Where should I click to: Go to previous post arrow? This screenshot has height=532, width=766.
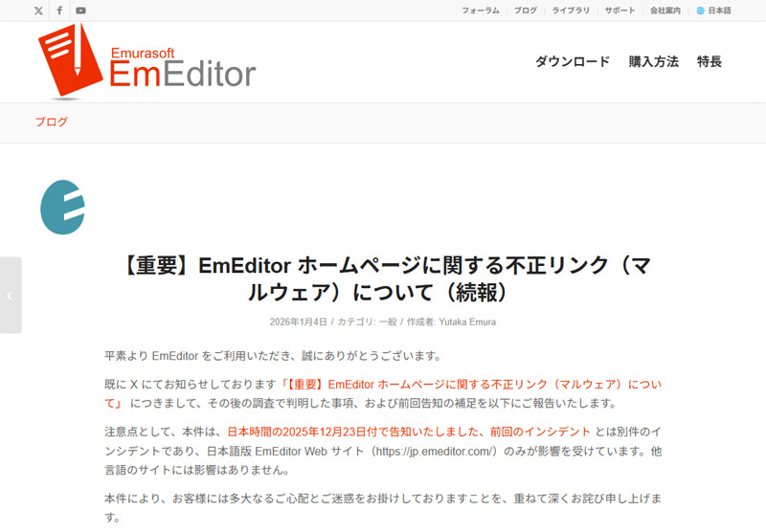point(10,296)
